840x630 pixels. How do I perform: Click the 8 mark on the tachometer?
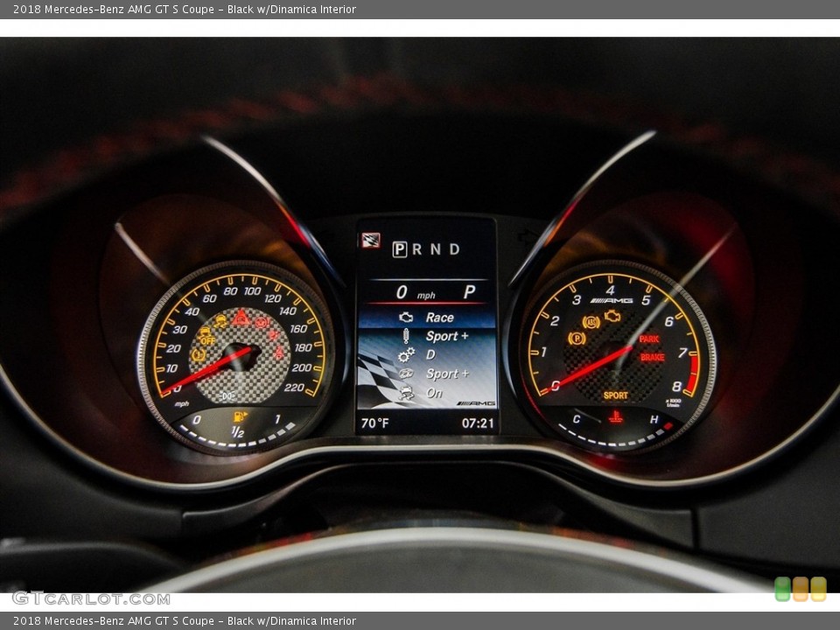point(676,386)
